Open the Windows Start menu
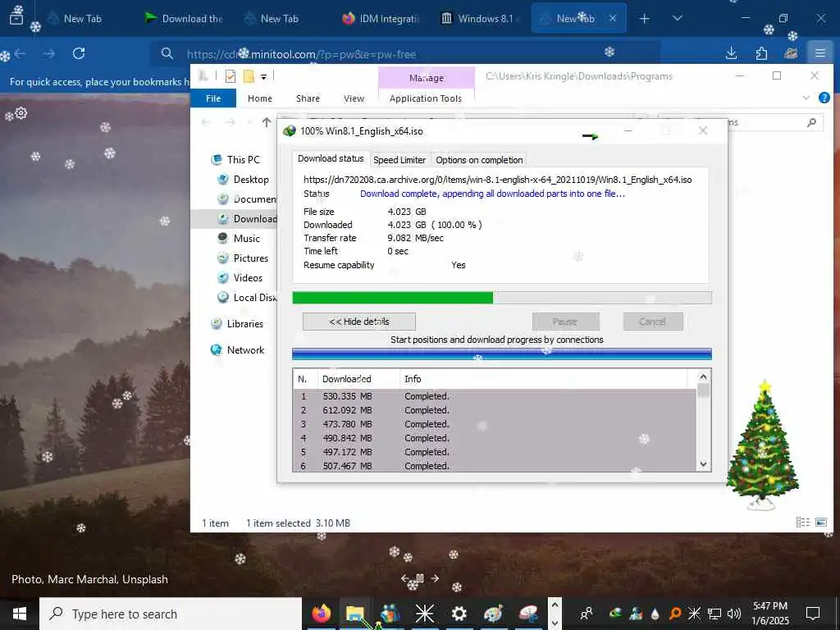The width and height of the screenshot is (840, 630). click(x=20, y=614)
